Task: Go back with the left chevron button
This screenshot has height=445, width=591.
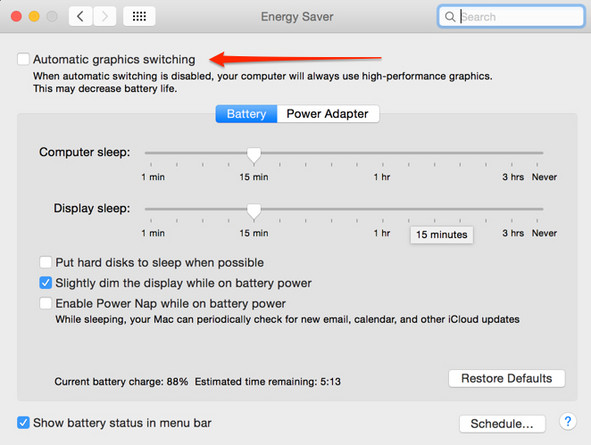Action: click(80, 17)
